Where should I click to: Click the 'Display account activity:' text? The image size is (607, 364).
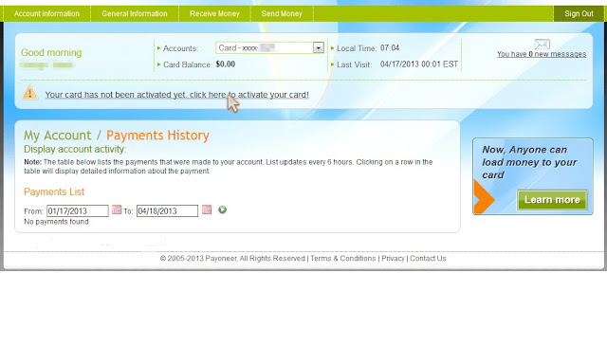coord(75,150)
